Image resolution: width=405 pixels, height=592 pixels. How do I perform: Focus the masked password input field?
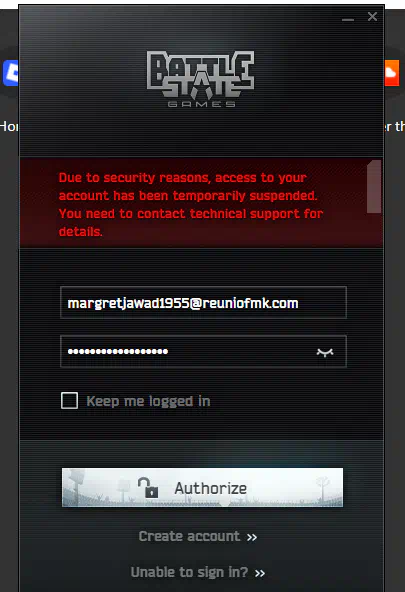[203, 352]
